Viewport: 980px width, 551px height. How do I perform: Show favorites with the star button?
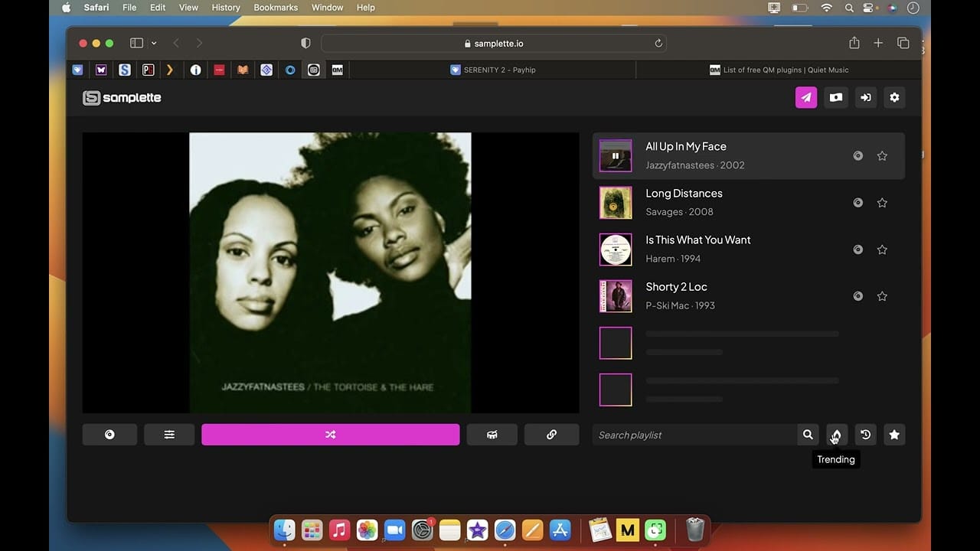(894, 435)
